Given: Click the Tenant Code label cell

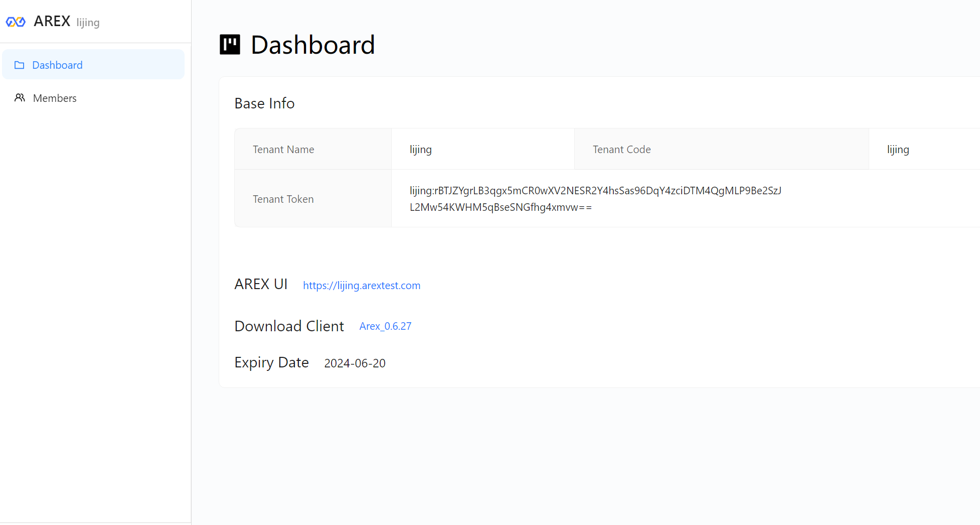Looking at the screenshot, I should [x=721, y=149].
